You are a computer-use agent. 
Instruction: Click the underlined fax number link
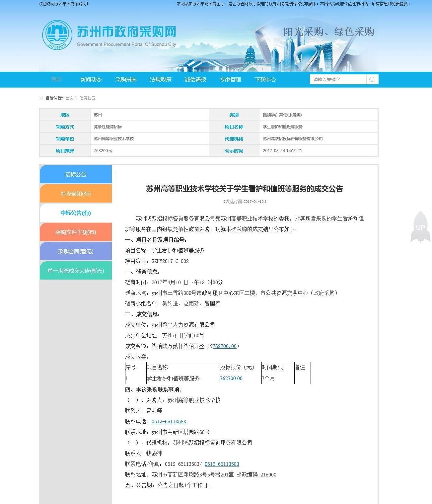[x=222, y=464]
